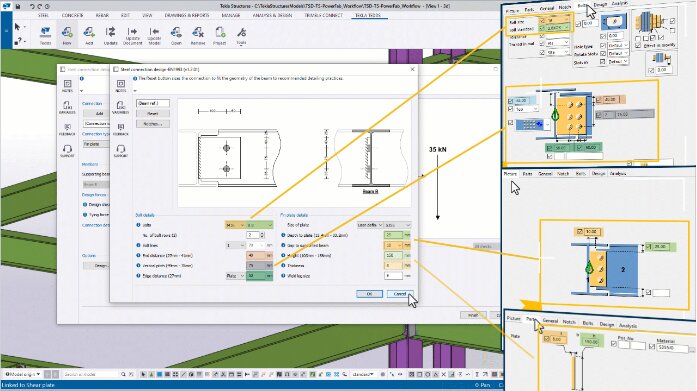The width and height of the screenshot is (697, 391).
Task: Click the 'Linked to Shear plate' status text
Action: (28, 385)
